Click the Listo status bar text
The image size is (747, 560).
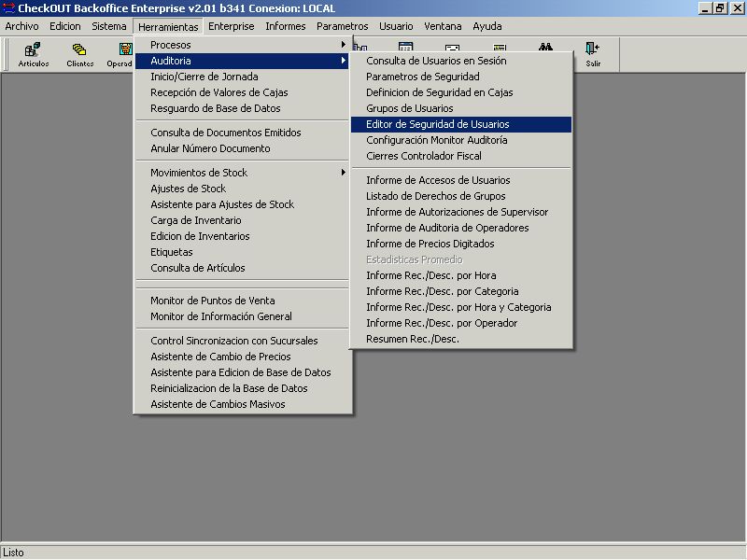coord(13,553)
